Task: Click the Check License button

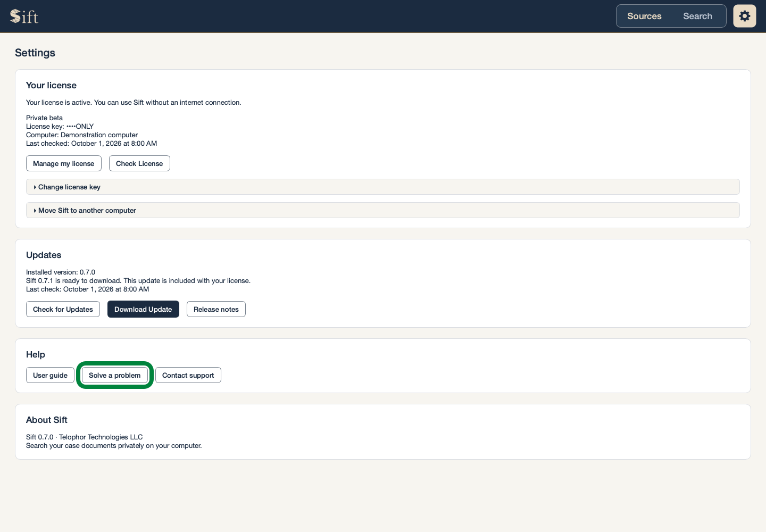Action: pyautogui.click(x=139, y=163)
